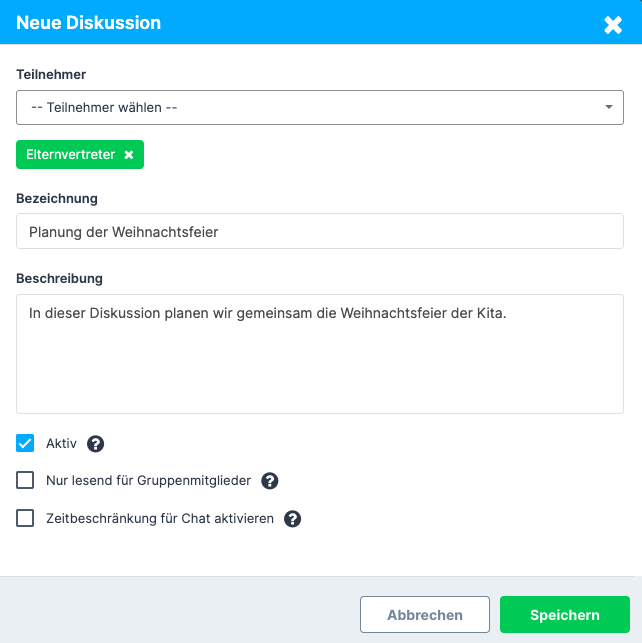
Task: Uncheck the Aktiv checkbox
Action: [26, 443]
